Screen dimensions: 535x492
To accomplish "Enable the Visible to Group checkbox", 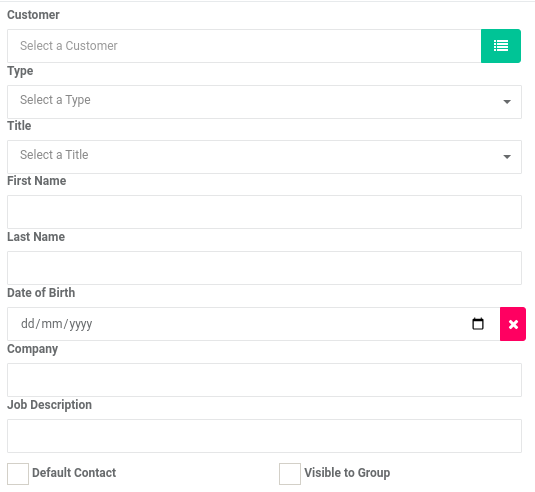I will pos(290,474).
